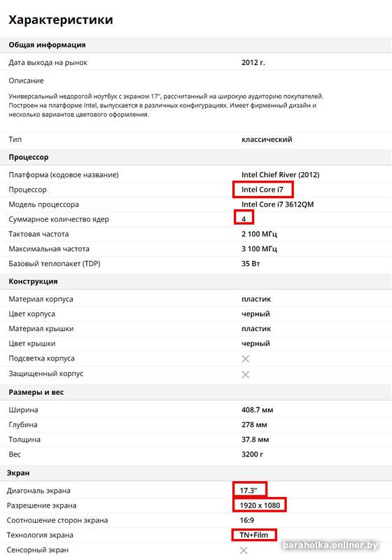Click the 16:9 aspect ratio value

[x=246, y=520]
